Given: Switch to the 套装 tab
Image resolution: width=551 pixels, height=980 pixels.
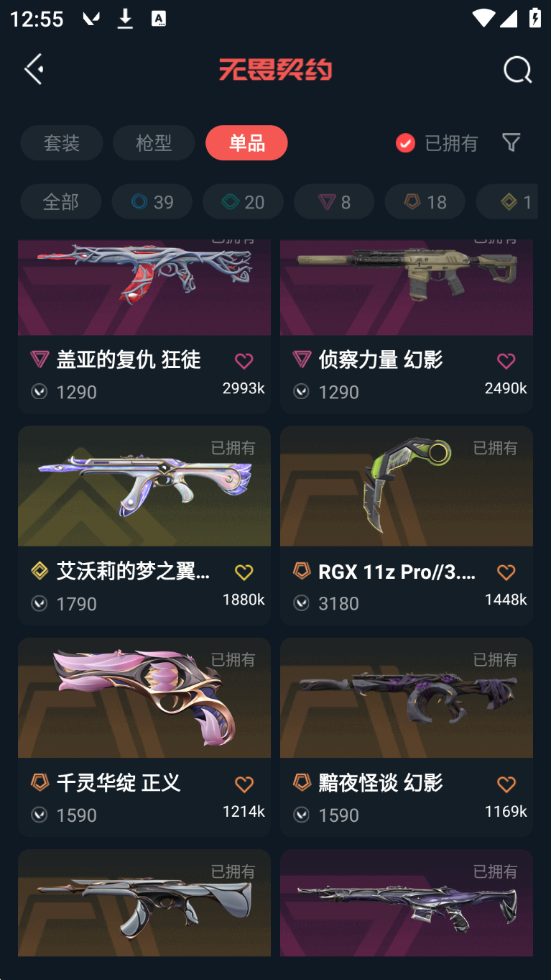Looking at the screenshot, I should 62,142.
